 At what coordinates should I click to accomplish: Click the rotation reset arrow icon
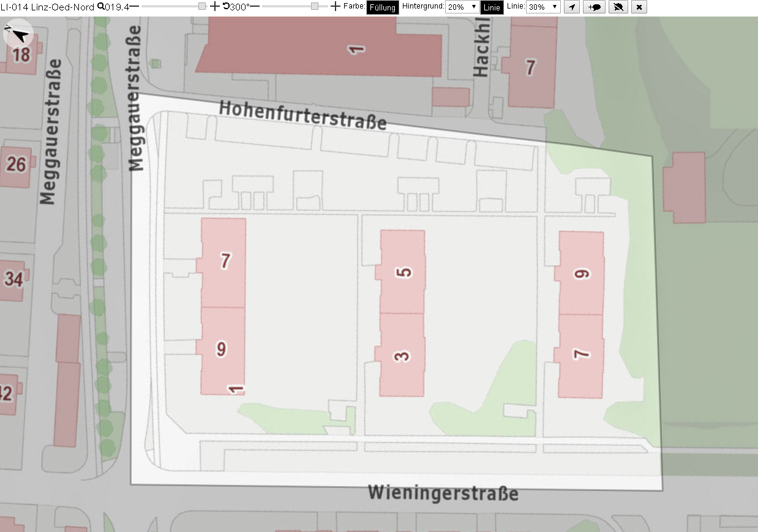point(226,7)
